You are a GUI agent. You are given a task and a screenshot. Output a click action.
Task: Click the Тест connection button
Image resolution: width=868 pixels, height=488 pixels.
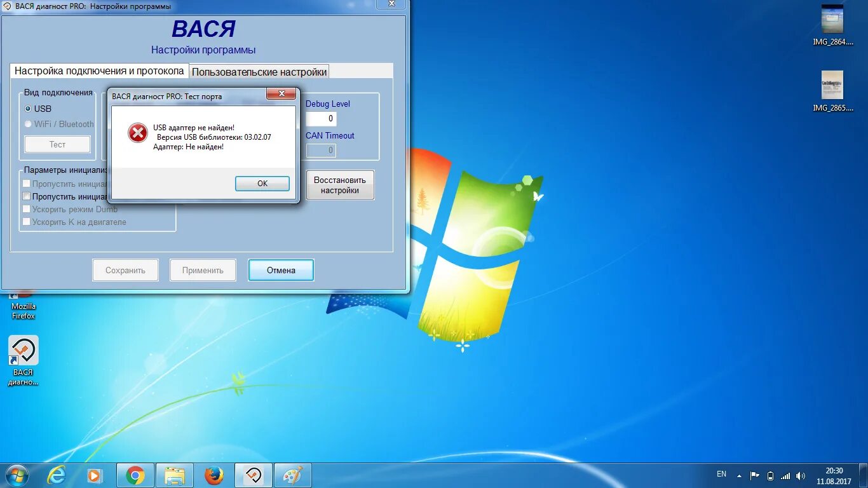click(x=57, y=144)
